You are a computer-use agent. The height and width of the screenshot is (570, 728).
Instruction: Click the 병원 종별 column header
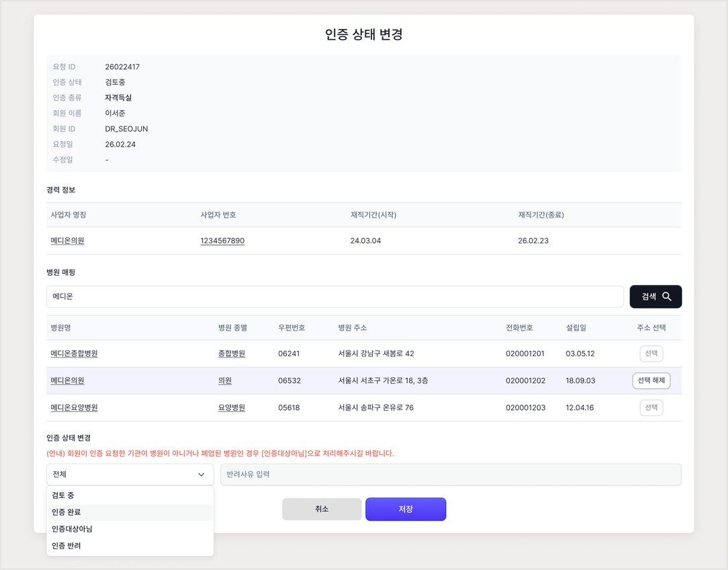pos(232,327)
